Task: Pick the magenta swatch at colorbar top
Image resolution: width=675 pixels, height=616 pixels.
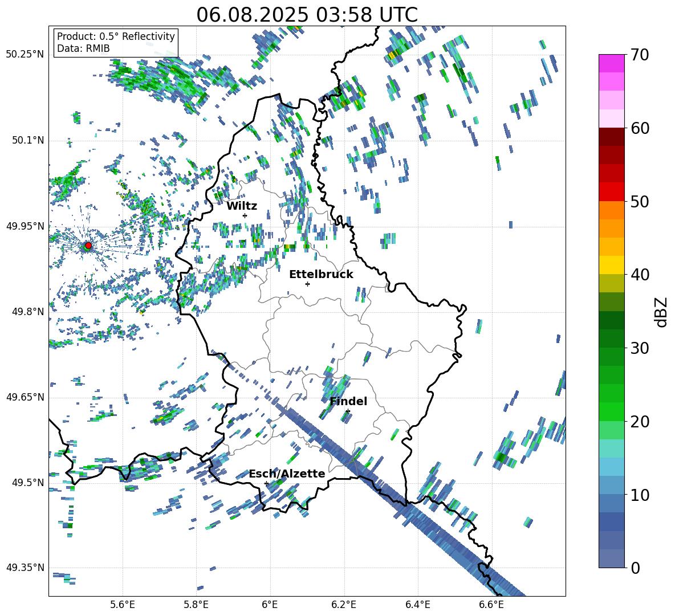Action: pos(611,63)
